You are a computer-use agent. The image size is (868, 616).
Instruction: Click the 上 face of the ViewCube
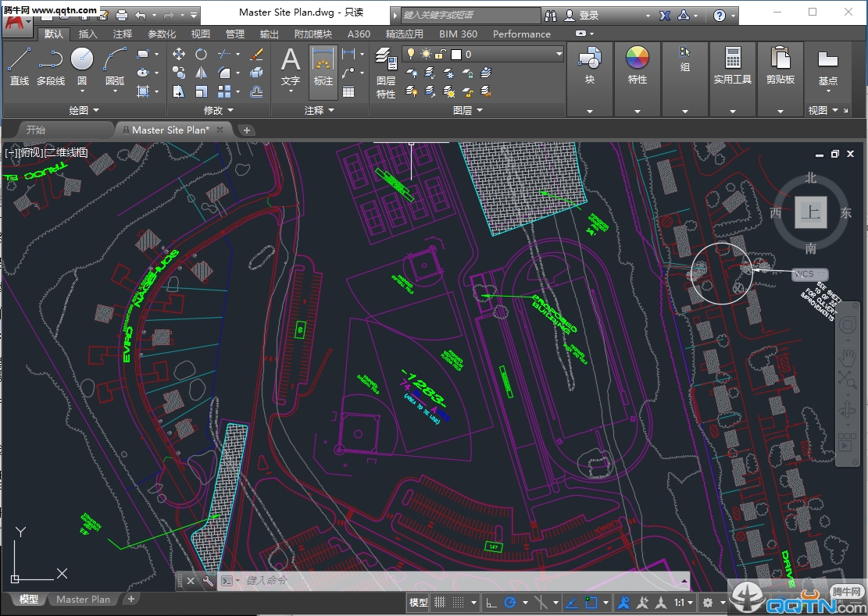coord(810,212)
